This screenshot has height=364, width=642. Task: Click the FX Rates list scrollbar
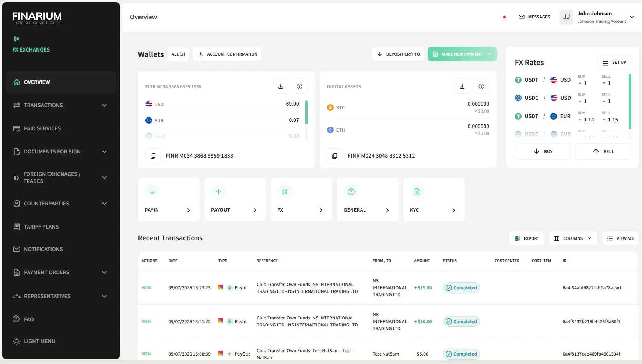(x=630, y=102)
